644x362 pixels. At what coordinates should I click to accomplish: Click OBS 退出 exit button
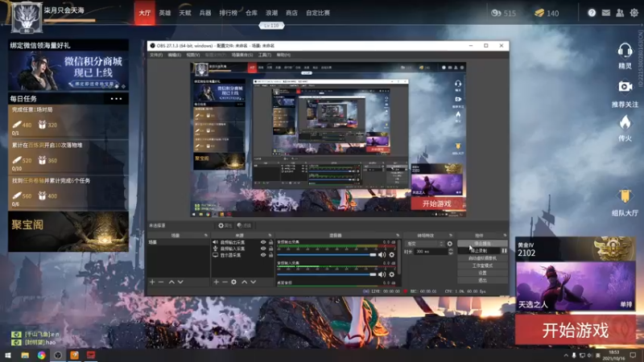pos(482,280)
